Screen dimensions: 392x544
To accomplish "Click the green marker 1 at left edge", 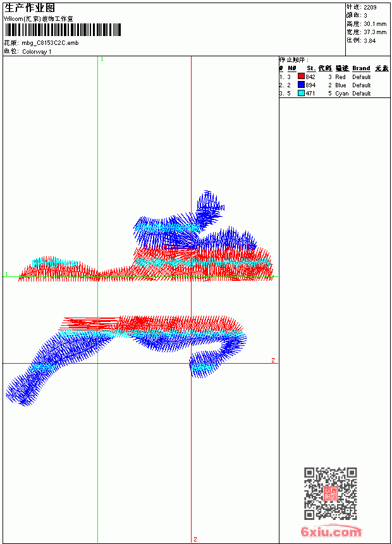I will [6, 274].
